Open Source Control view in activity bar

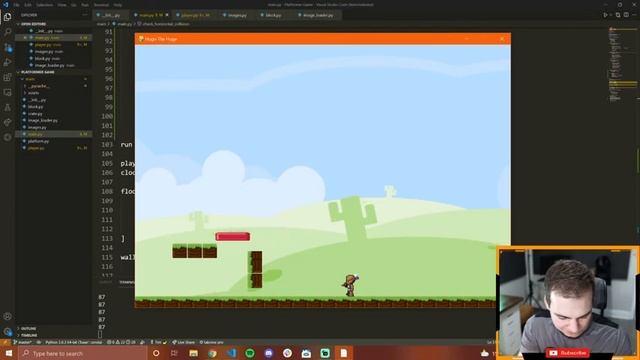pos(7,47)
